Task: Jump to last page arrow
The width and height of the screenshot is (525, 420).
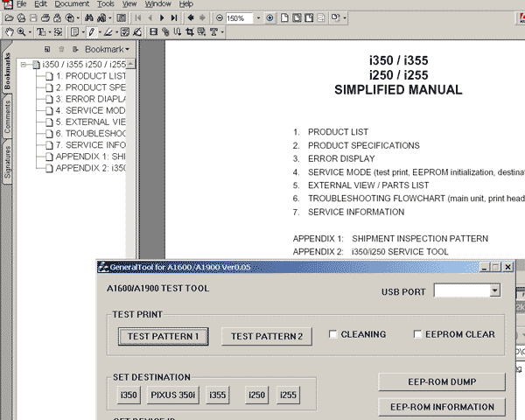Action: pos(174,17)
